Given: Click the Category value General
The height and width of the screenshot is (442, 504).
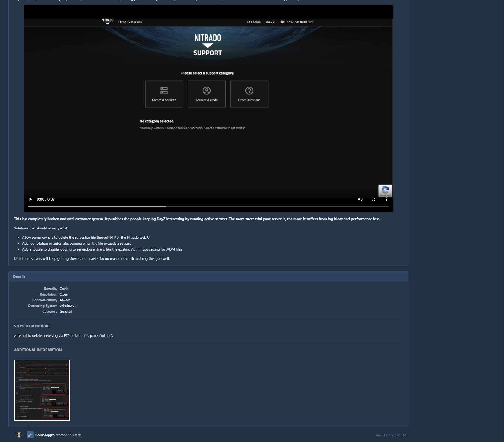Looking at the screenshot, I should click(x=66, y=312).
